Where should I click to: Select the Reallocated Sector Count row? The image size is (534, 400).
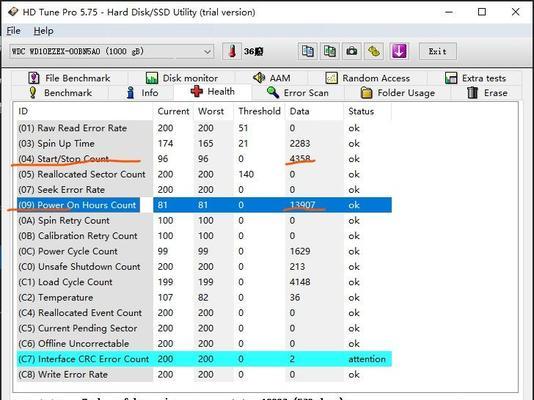click(204, 174)
